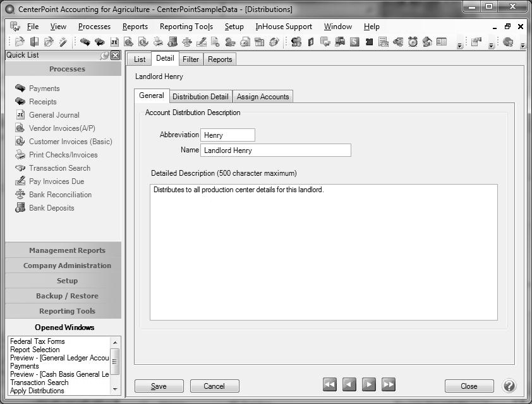Click the Opened Windows scrollbar down arrow

[115, 389]
